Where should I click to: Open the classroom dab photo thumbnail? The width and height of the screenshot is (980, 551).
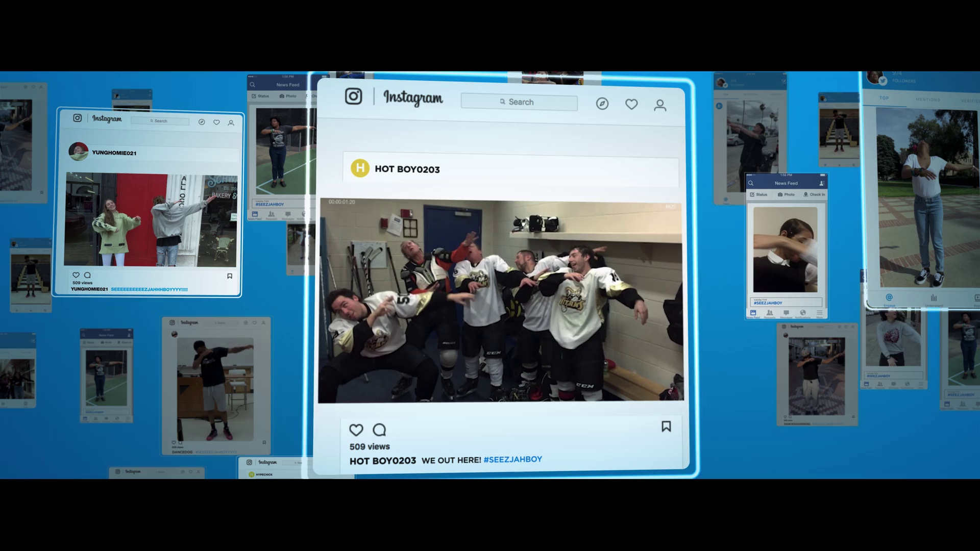215,389
